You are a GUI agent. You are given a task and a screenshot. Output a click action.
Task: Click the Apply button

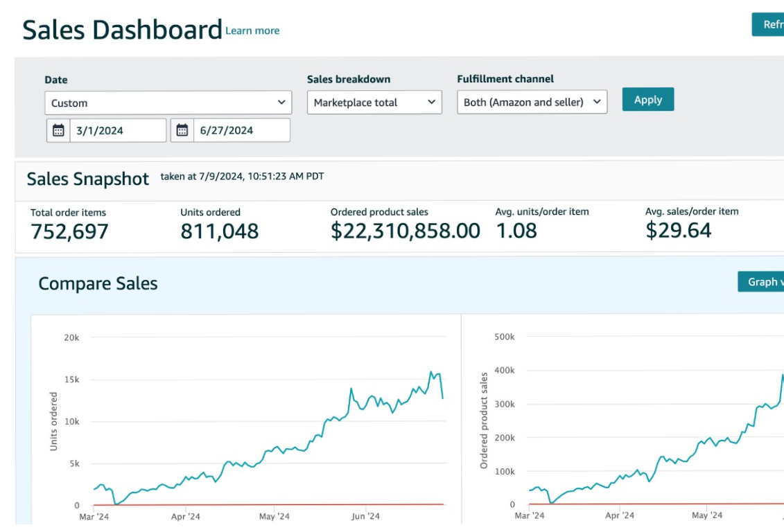click(648, 100)
